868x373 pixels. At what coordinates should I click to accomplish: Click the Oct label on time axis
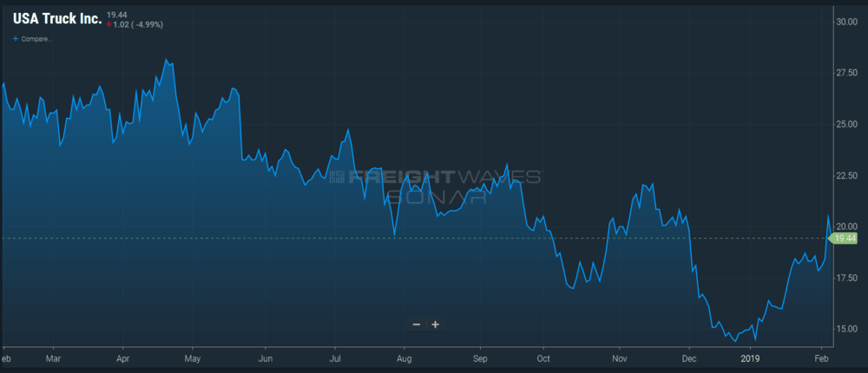tap(543, 358)
